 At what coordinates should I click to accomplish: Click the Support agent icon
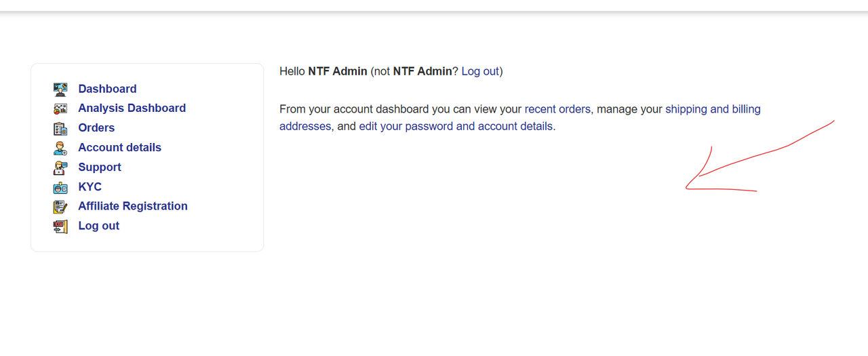[60, 167]
